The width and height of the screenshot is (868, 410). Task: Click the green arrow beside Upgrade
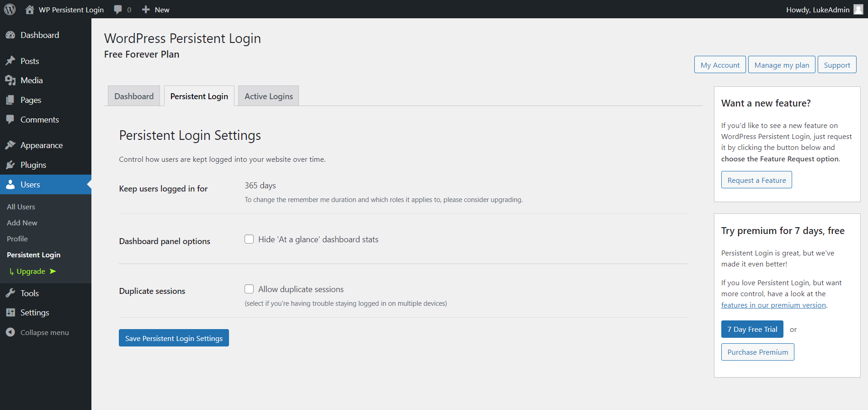53,271
